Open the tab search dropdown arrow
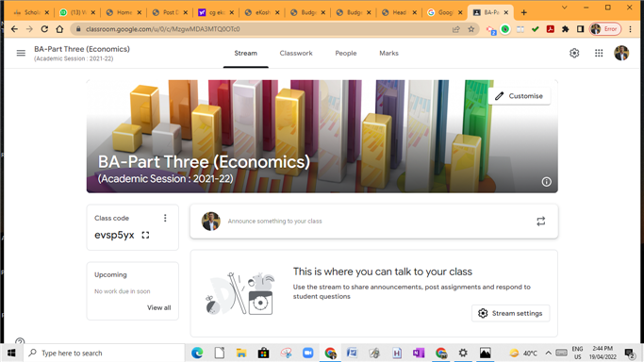The height and width of the screenshot is (362, 644). pyautogui.click(x=564, y=8)
